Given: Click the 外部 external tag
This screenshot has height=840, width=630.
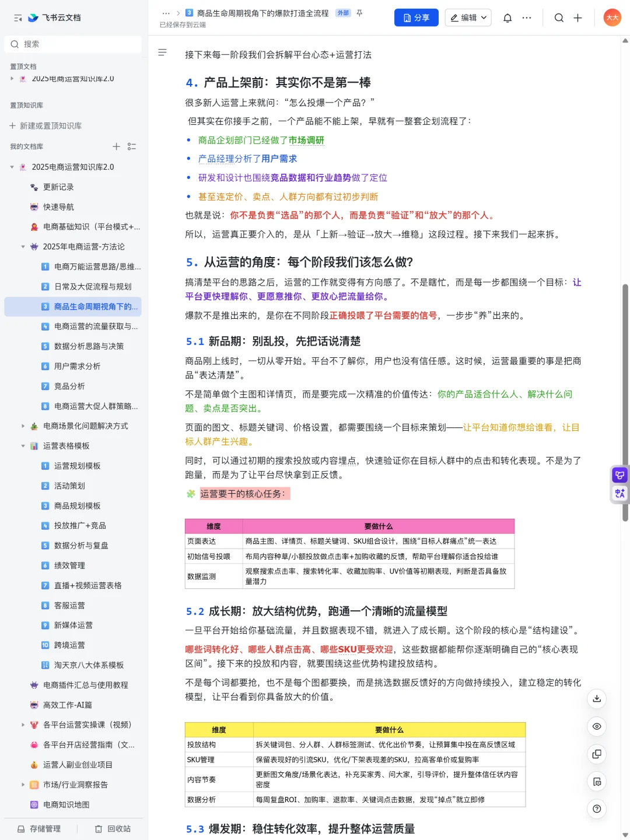Looking at the screenshot, I should coord(343,13).
